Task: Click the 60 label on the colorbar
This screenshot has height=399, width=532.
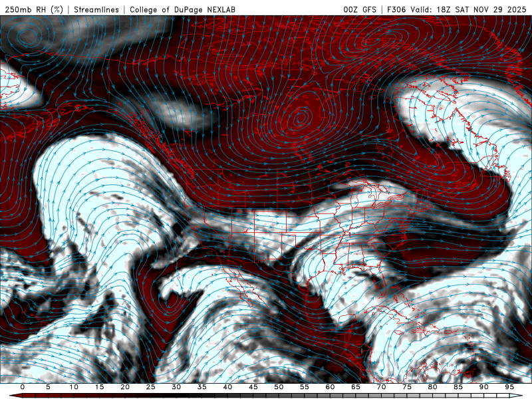Action: pyautogui.click(x=330, y=387)
